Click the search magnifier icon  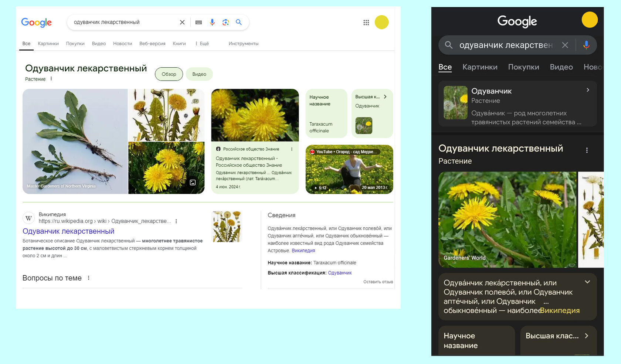[238, 22]
